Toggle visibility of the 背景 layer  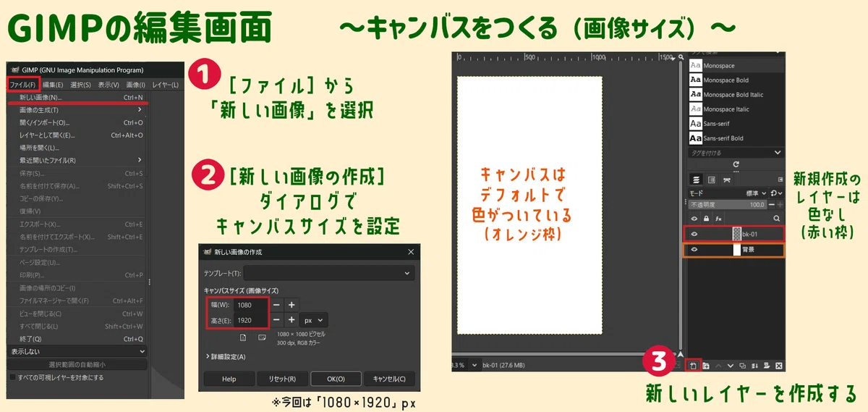click(x=694, y=250)
